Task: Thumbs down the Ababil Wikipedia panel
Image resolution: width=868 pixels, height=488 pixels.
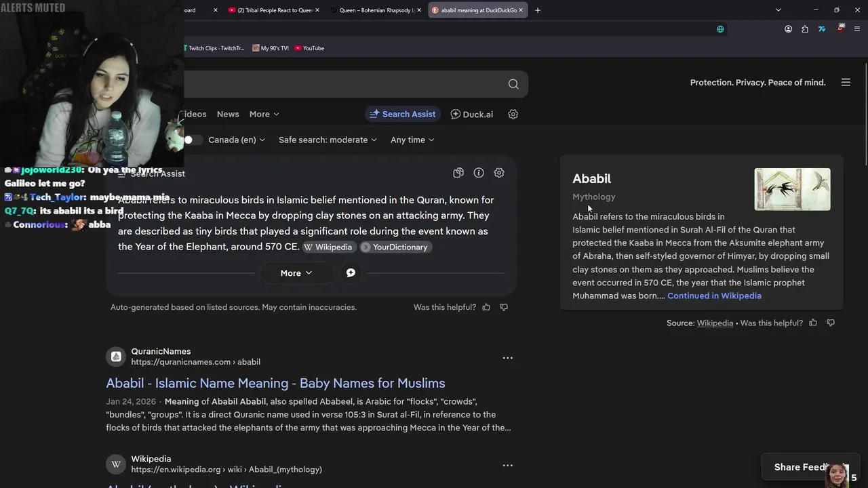Action: [x=831, y=323]
